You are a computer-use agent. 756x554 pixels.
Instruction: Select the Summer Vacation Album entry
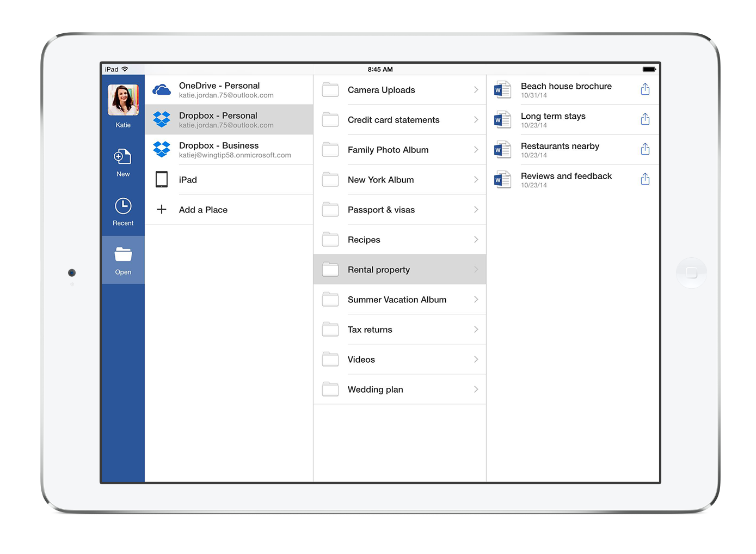coord(397,299)
